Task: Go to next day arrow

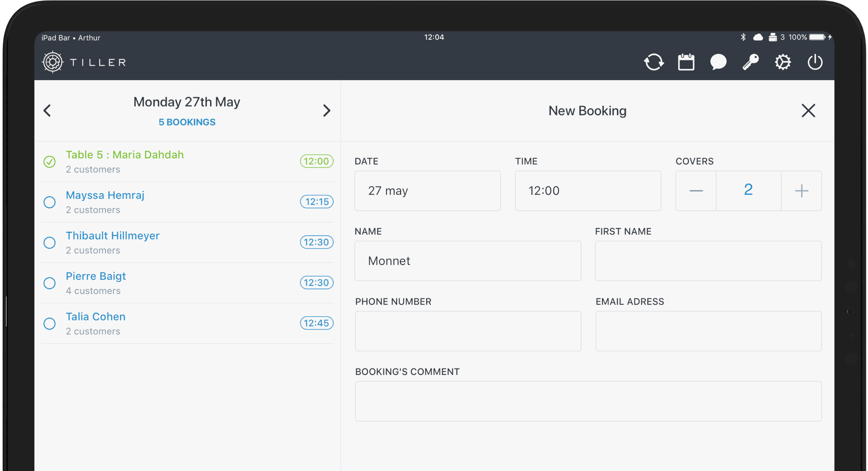Action: (x=326, y=110)
